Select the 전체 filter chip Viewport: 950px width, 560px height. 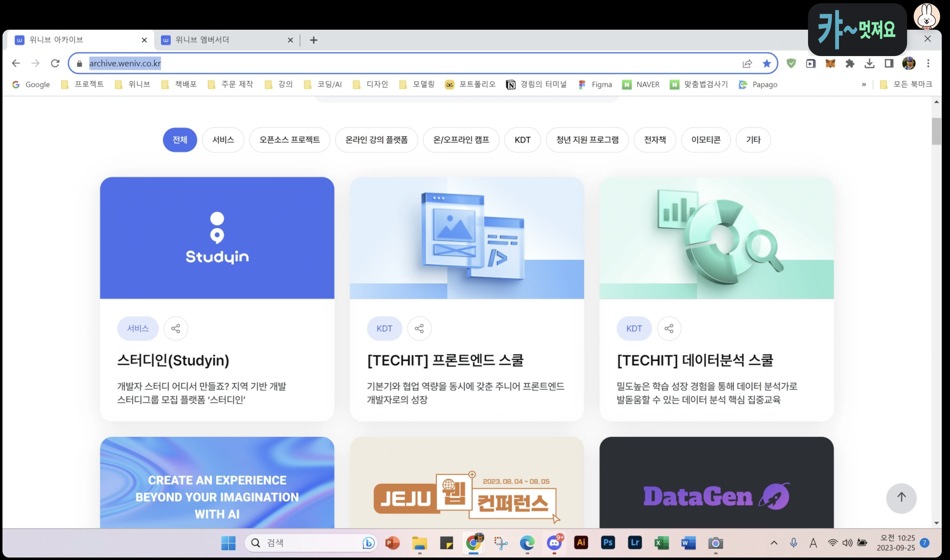[x=180, y=140]
